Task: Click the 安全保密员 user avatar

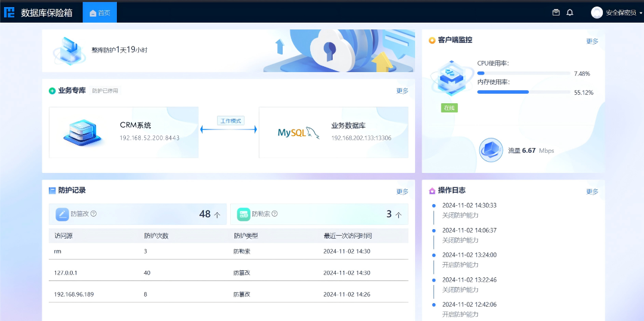Action: click(597, 13)
